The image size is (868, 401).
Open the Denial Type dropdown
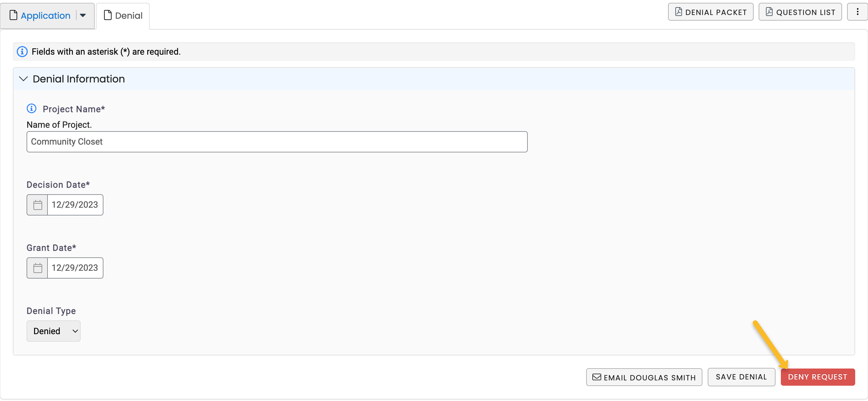pyautogui.click(x=53, y=331)
